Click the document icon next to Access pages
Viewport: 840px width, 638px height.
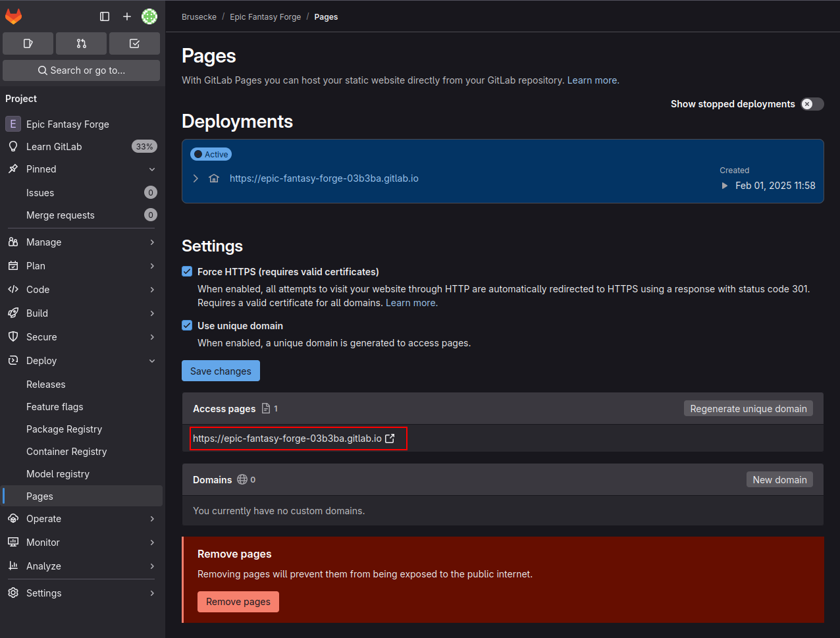[266, 409]
